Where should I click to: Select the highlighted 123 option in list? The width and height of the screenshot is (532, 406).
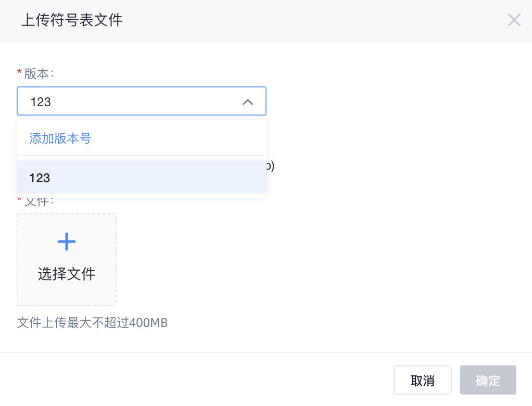tap(142, 177)
